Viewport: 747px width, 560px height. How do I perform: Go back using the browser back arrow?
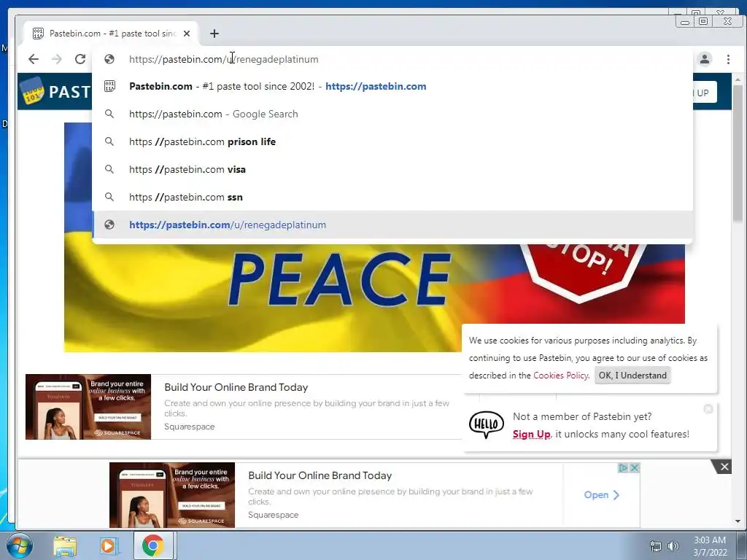(x=34, y=59)
